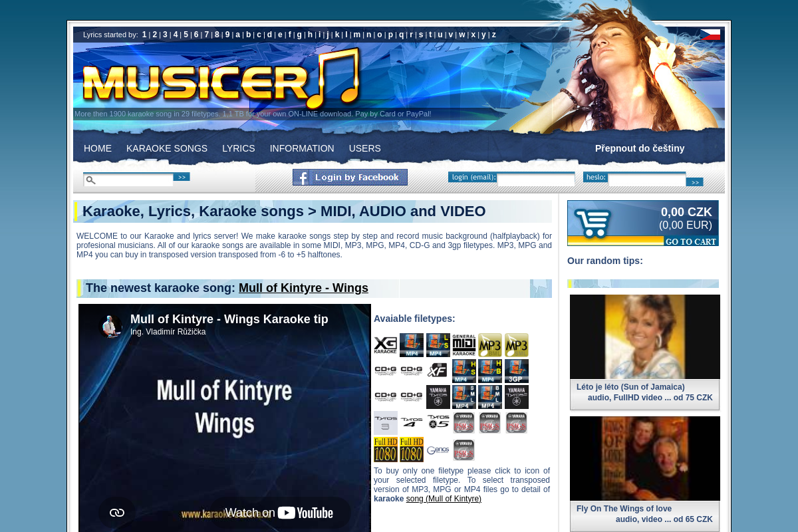The height and width of the screenshot is (532, 798).
Task: Click Fly On The Wings of love link
Action: (624, 509)
